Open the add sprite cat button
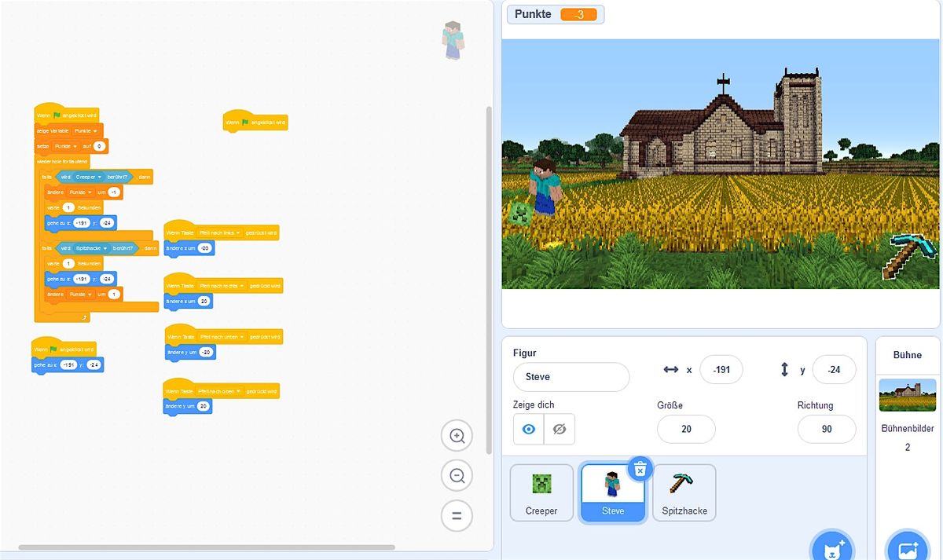Viewport: 943px width, 560px height. tap(831, 547)
